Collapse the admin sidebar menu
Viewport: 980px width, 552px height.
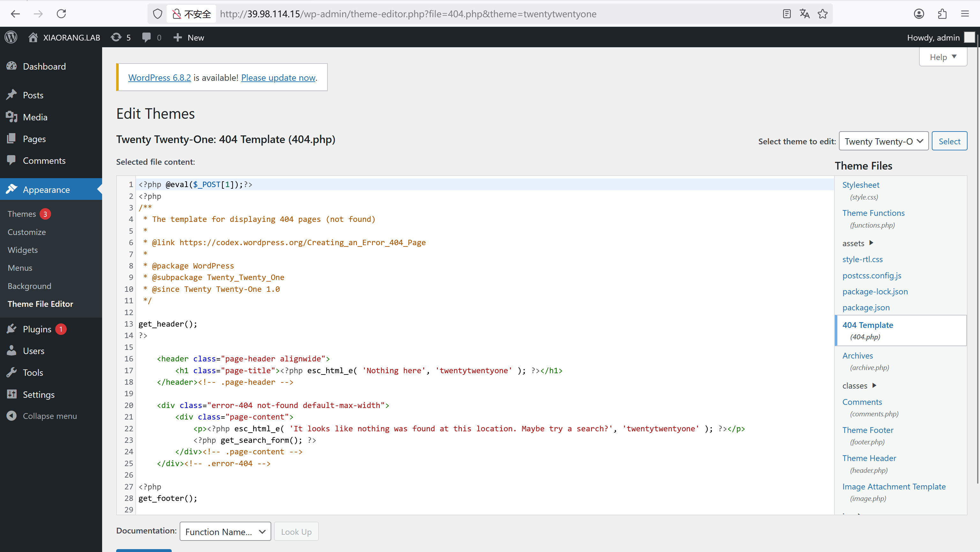pyautogui.click(x=42, y=416)
